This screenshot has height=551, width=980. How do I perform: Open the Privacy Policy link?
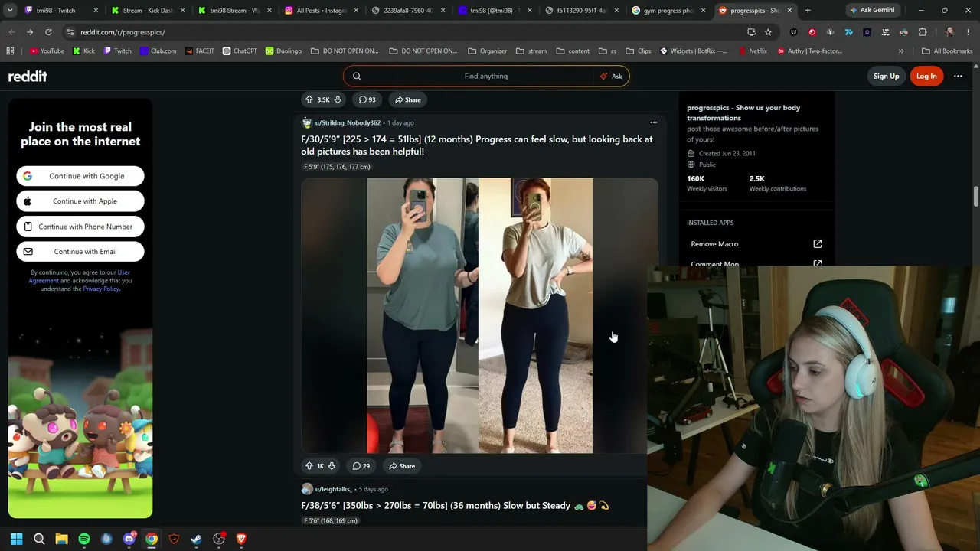pyautogui.click(x=101, y=289)
